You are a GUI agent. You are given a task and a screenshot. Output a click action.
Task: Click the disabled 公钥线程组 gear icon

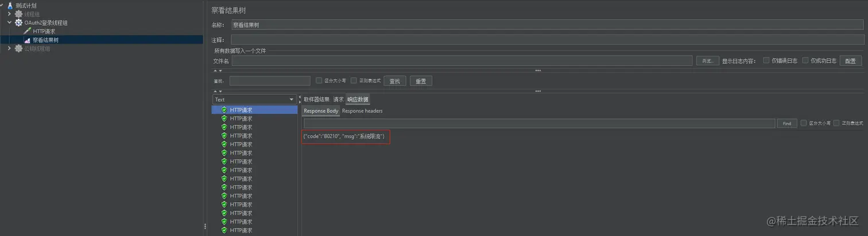pos(18,49)
